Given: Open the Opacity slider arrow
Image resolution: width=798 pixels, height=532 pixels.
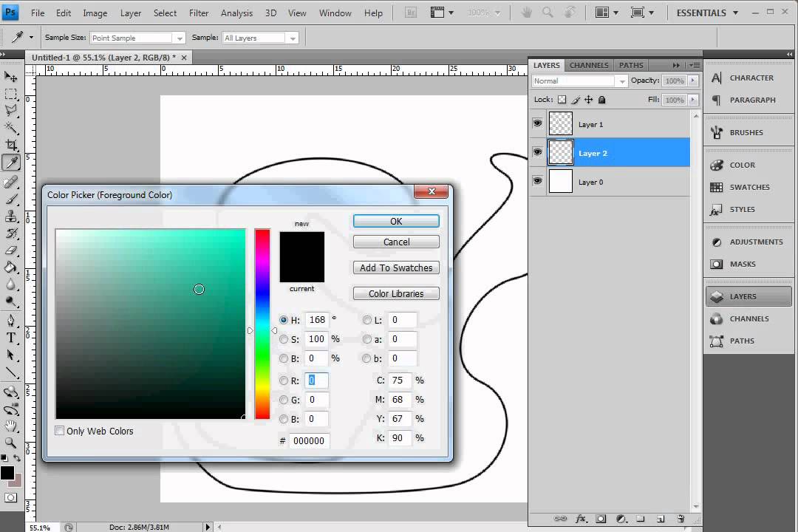Looking at the screenshot, I should coord(692,81).
